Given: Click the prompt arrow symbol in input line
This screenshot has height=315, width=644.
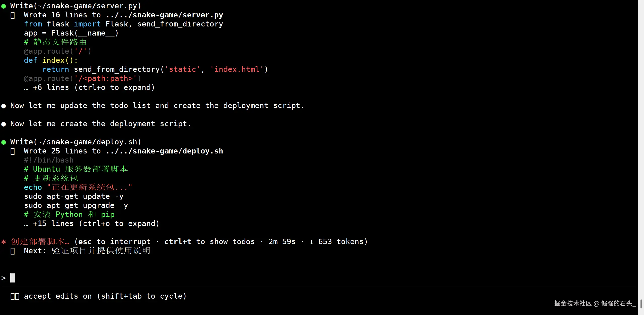Looking at the screenshot, I should click(4, 278).
